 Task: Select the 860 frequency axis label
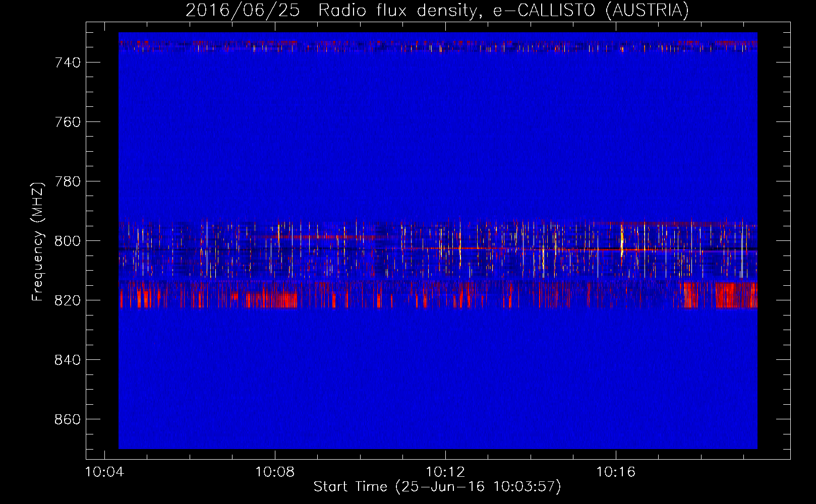pos(68,419)
